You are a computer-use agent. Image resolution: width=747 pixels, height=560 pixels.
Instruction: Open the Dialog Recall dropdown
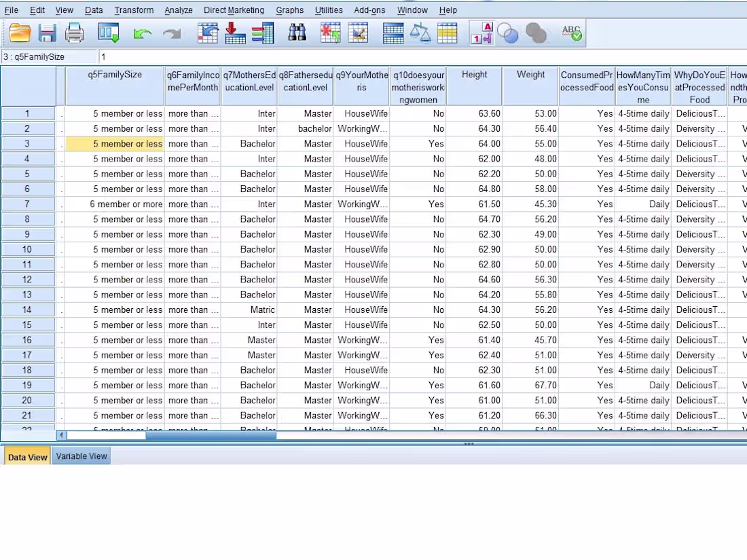109,33
